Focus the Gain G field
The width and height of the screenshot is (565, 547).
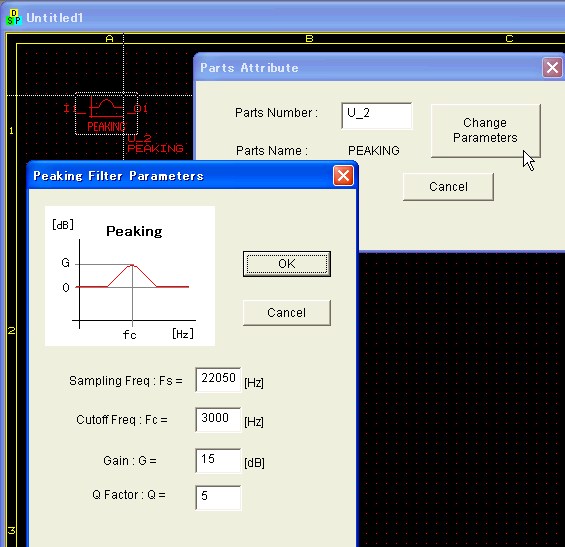[218, 461]
